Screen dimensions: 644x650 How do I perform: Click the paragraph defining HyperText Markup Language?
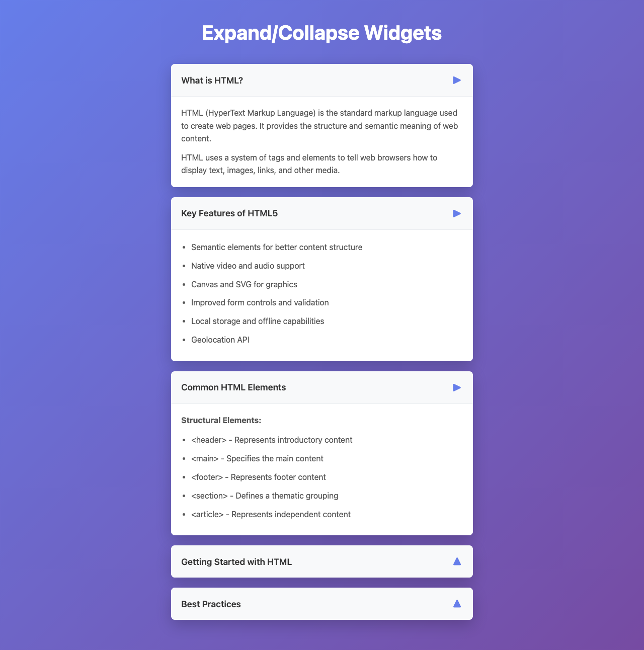pos(319,125)
